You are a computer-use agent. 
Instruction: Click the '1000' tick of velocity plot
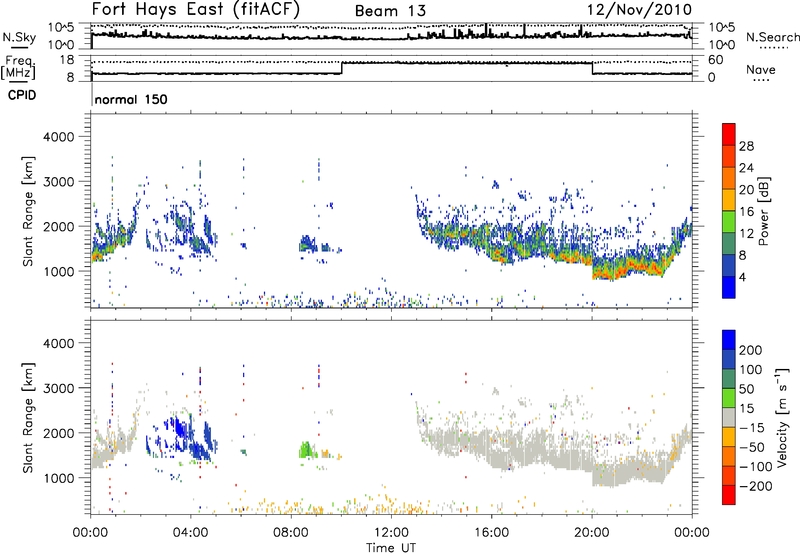(x=59, y=478)
